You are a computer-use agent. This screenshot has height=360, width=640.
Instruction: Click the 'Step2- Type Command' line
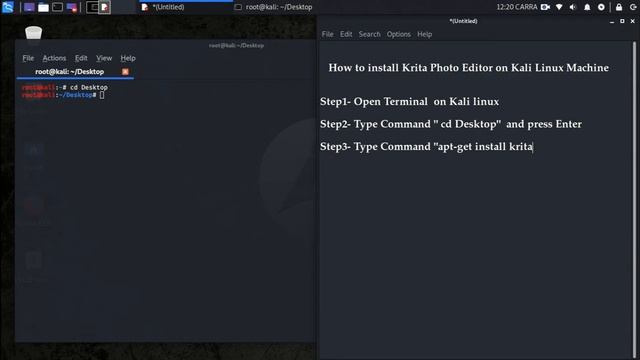click(x=451, y=124)
